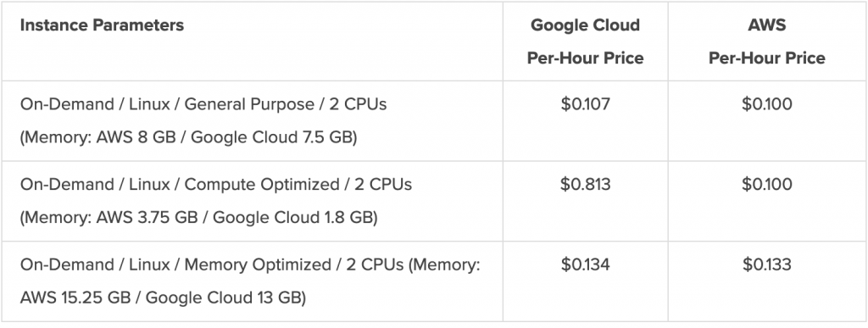
Task: Click 'Per-Hour Price' text under Google Cloud
Action: [x=585, y=58]
